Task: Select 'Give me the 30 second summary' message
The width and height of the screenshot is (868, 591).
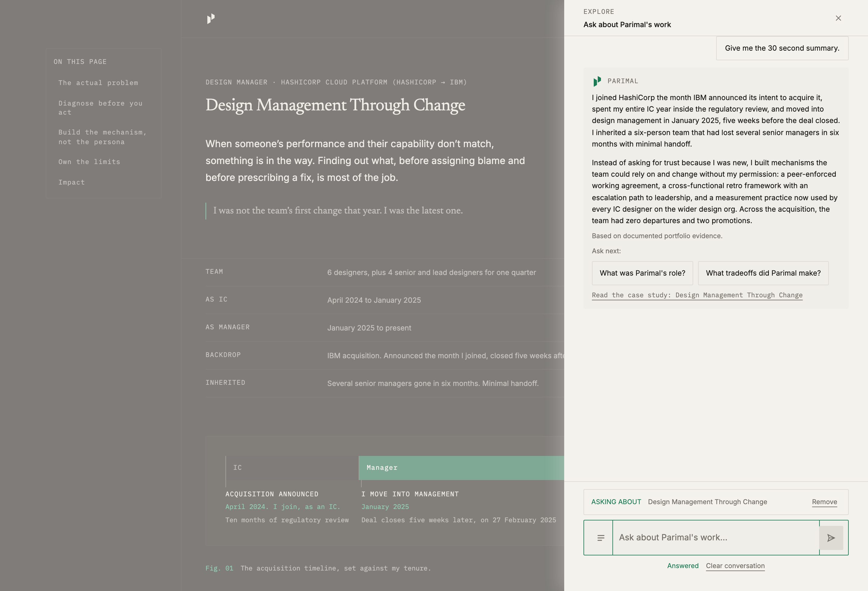Action: click(782, 48)
